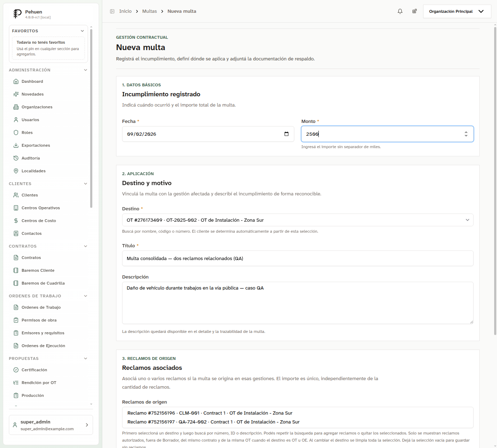Open the Organización Principal dropdown
Viewport: 497px width, 448px height.
[457, 11]
